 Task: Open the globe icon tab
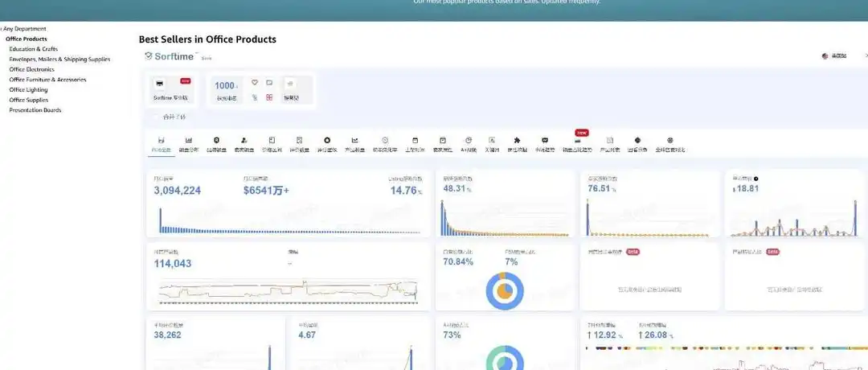(670, 145)
